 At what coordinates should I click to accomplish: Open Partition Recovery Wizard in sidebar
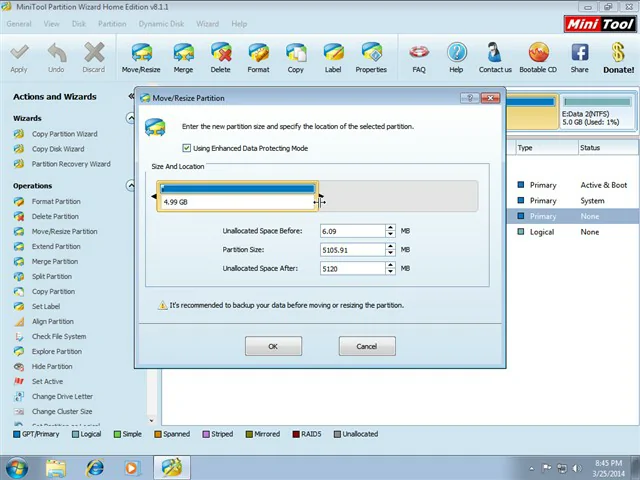[70, 164]
